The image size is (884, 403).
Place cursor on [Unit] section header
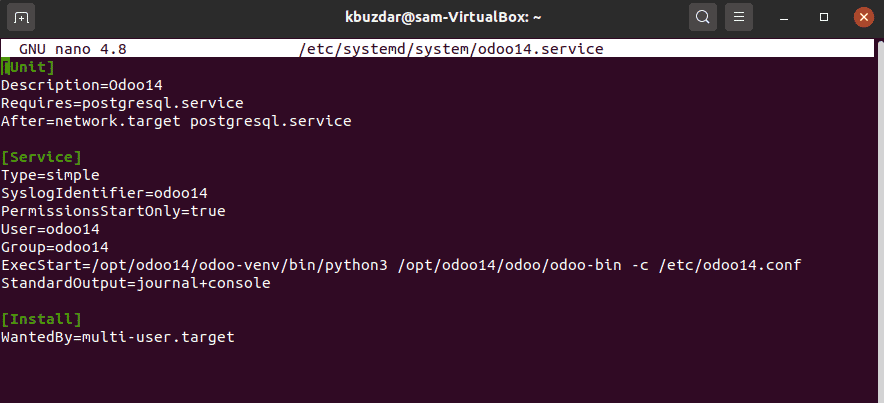tap(28, 68)
